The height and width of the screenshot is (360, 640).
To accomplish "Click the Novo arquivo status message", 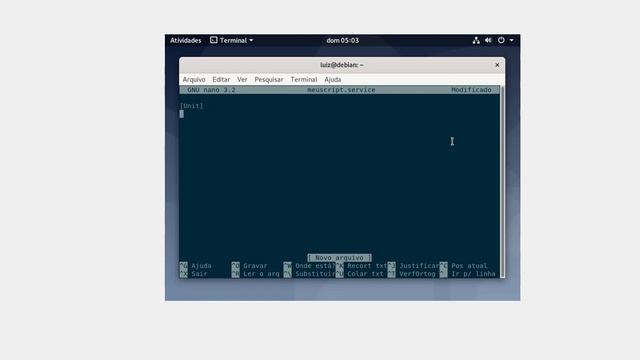I will [339, 258].
